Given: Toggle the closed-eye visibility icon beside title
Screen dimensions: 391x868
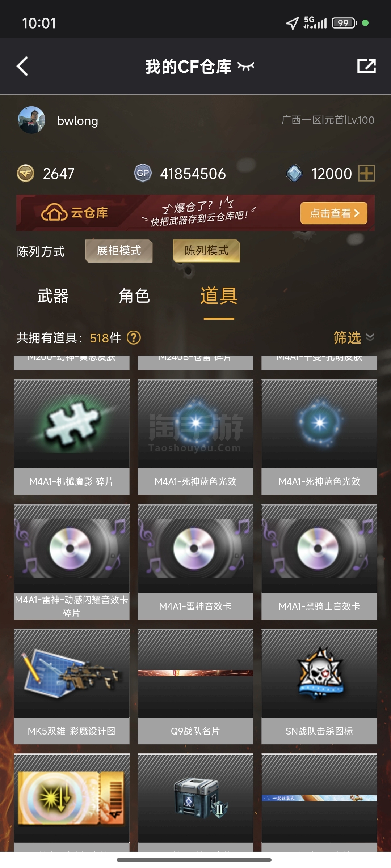Looking at the screenshot, I should pos(246,66).
